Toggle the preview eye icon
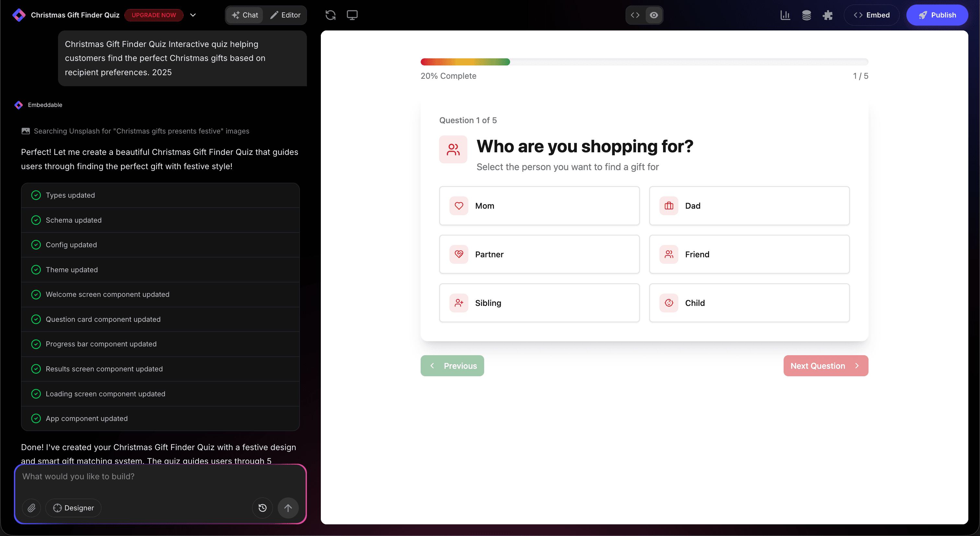This screenshot has width=980, height=536. pos(653,15)
